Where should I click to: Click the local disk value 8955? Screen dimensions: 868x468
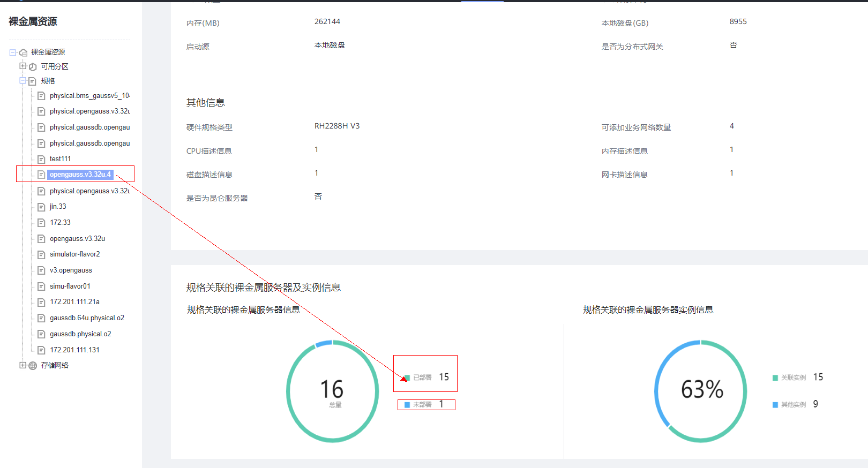pyautogui.click(x=738, y=22)
